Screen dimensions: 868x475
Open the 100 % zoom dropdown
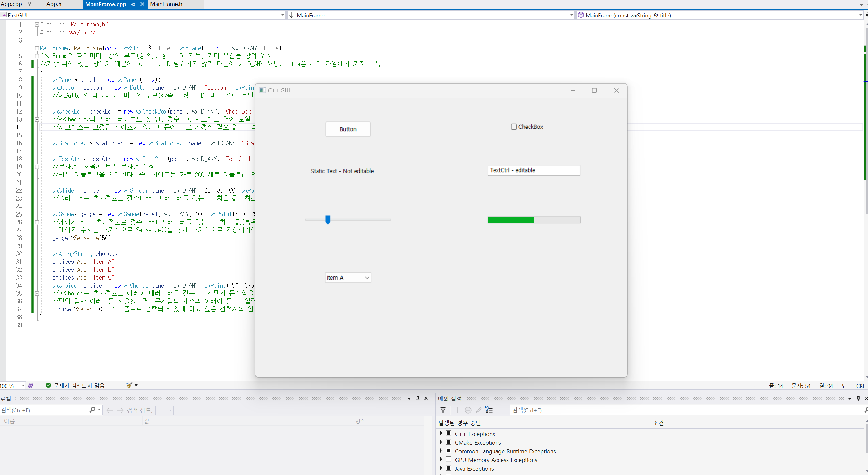tap(23, 385)
